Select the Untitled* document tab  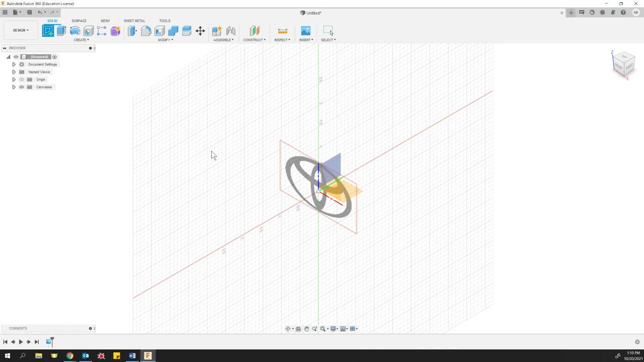click(x=311, y=13)
